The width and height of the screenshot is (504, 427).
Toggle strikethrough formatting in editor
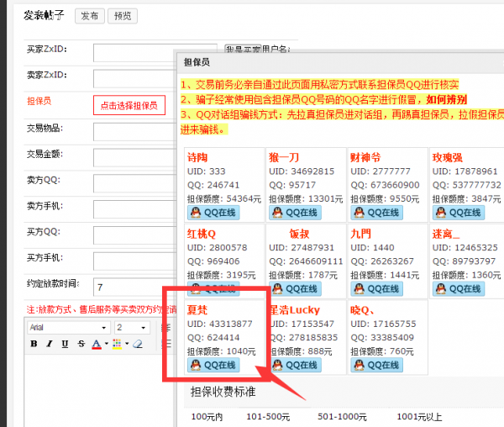coord(81,344)
